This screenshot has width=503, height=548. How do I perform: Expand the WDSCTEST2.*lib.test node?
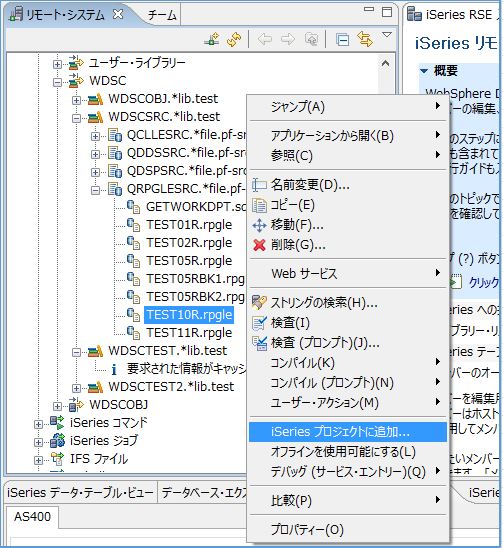(76, 388)
